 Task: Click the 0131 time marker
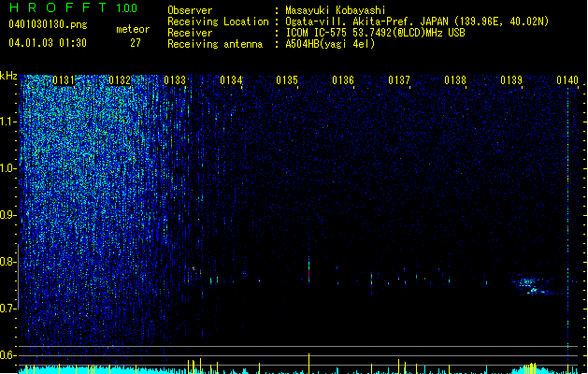point(64,80)
